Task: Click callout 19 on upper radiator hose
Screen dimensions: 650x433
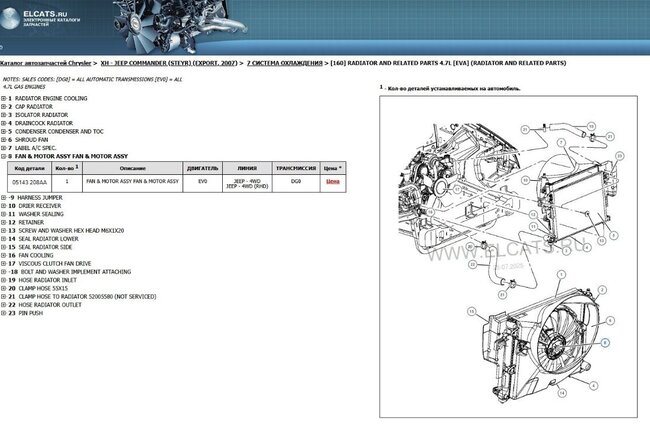Action: pyautogui.click(x=591, y=126)
